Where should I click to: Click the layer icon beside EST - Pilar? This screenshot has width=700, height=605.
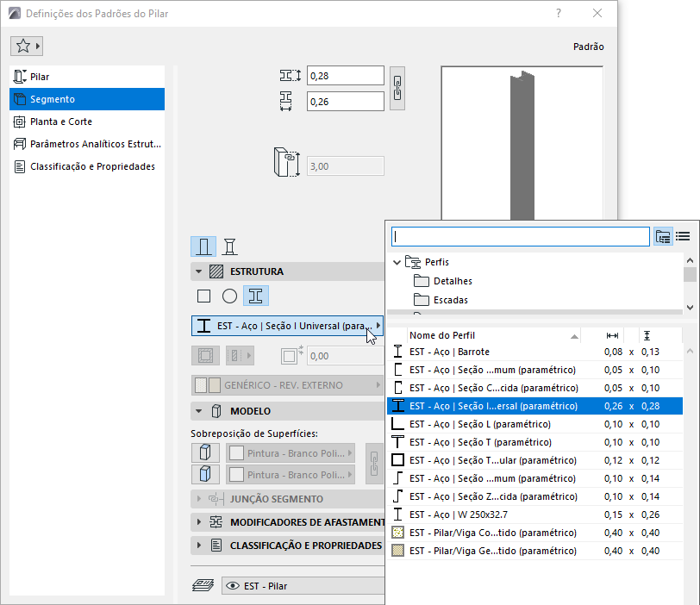203,585
